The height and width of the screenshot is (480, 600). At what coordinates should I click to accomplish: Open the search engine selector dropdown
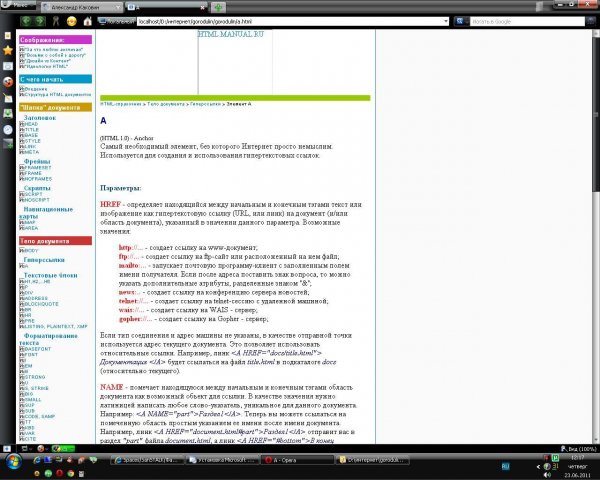460,21
